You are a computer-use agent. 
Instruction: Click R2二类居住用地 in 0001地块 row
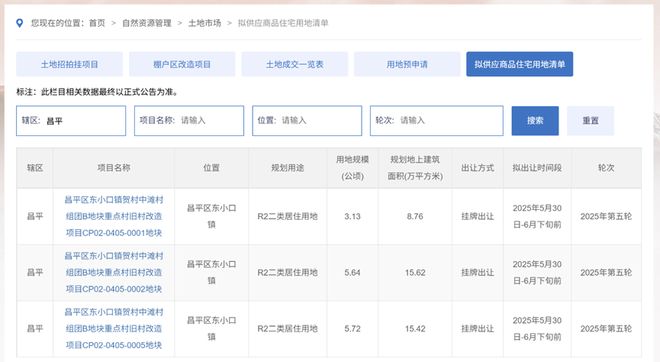(287, 216)
